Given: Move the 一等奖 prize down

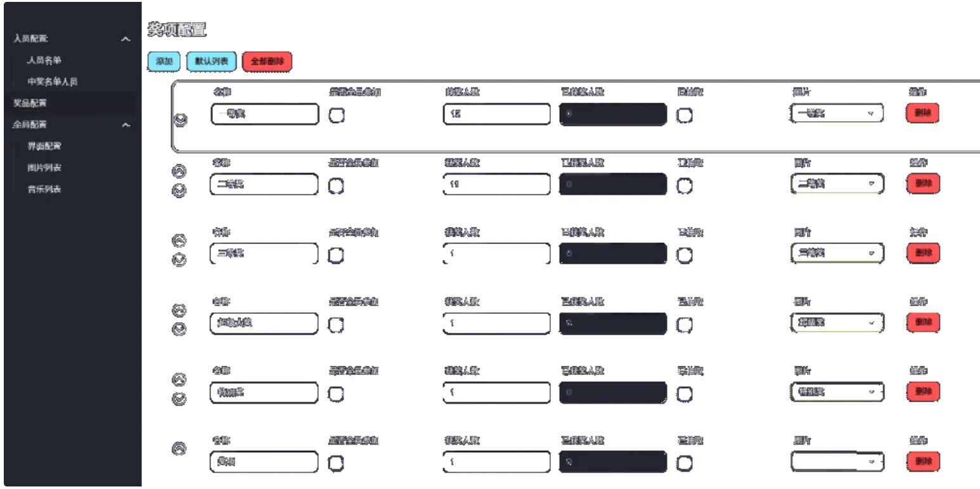Looking at the screenshot, I should coord(179,122).
